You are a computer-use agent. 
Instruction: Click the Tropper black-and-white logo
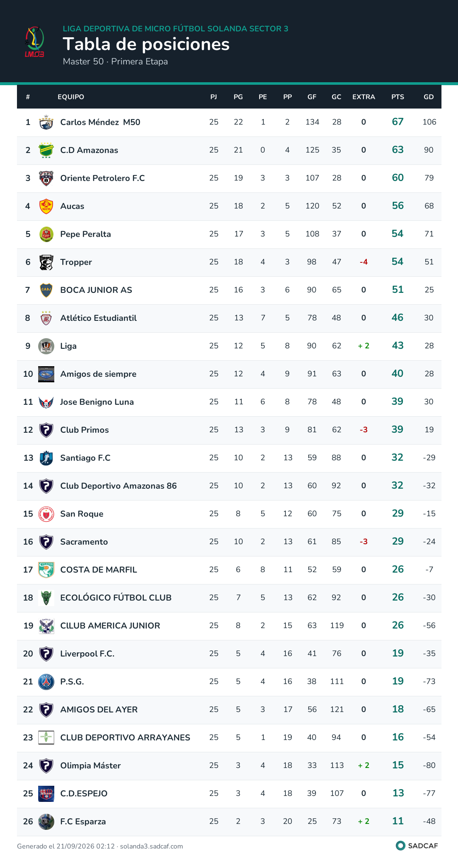click(46, 262)
